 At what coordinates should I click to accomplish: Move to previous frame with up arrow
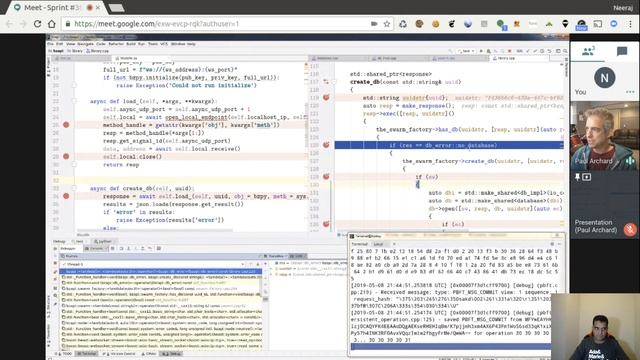point(251,264)
